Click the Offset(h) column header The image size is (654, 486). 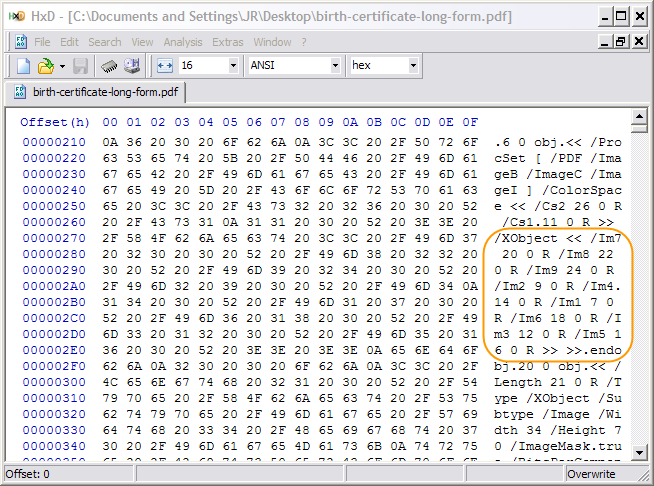click(55, 122)
